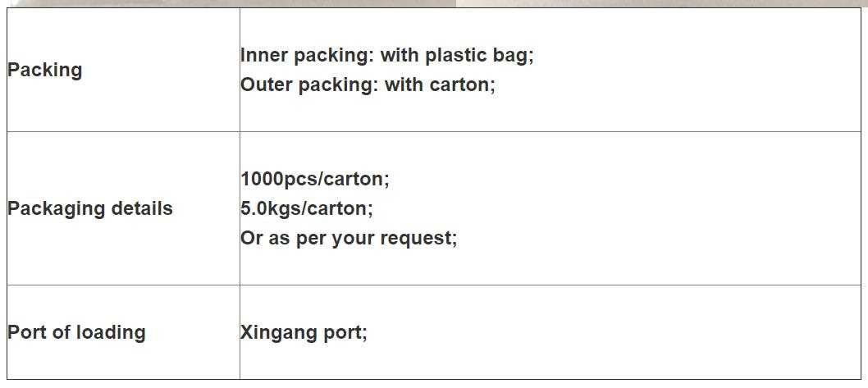Click "carton" in the Outer packing line
The width and height of the screenshot is (868, 388).
(x=459, y=84)
